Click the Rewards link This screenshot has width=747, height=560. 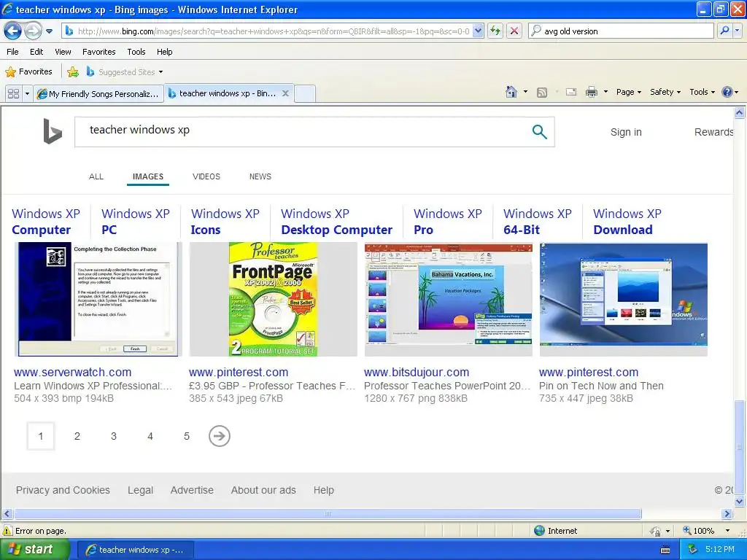pos(713,132)
